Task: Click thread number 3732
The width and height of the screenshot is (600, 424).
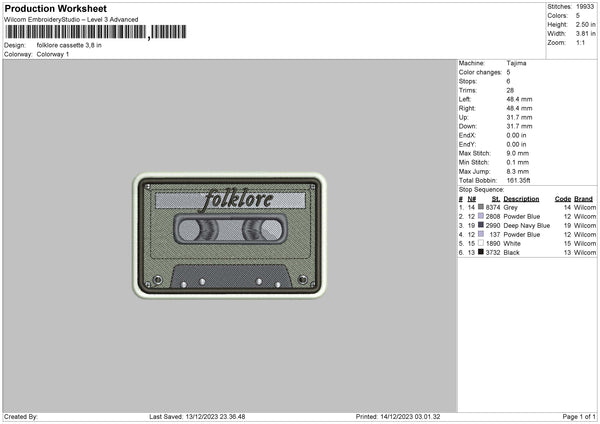Action: [x=493, y=253]
